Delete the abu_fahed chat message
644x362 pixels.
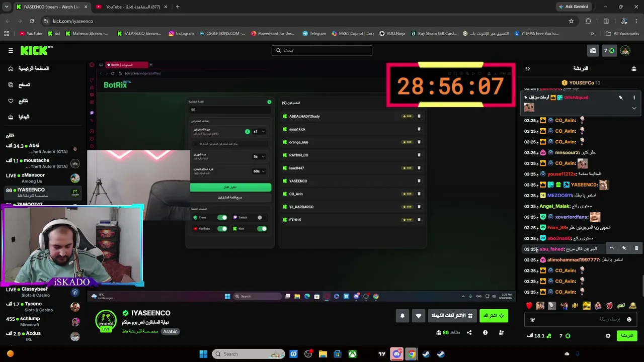coord(636,248)
